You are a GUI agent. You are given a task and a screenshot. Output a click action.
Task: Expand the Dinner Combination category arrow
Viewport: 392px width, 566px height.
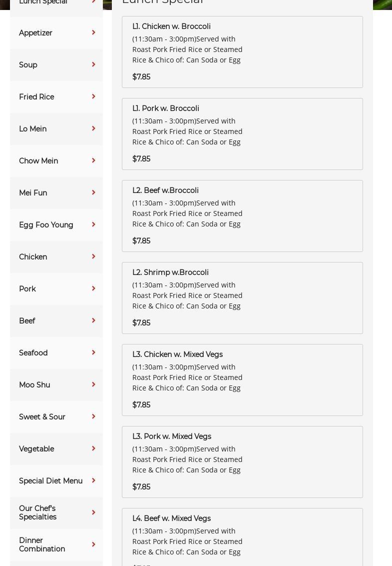pos(93,545)
